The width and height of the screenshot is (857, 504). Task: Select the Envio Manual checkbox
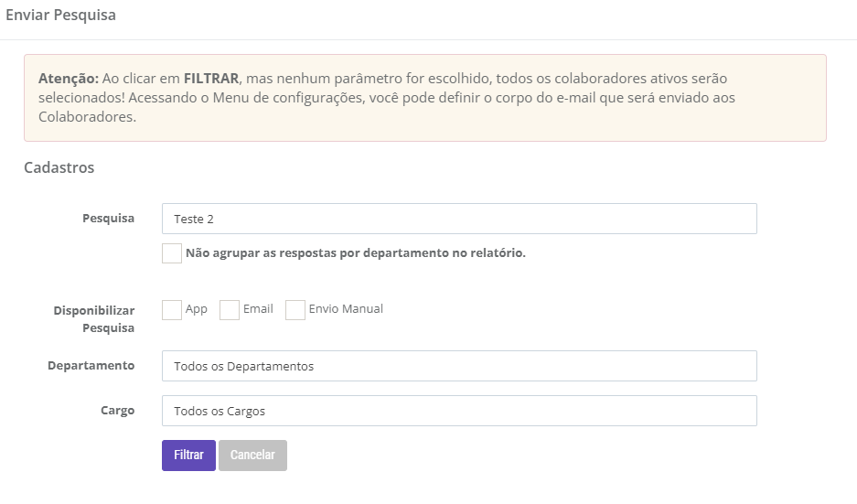(x=295, y=310)
